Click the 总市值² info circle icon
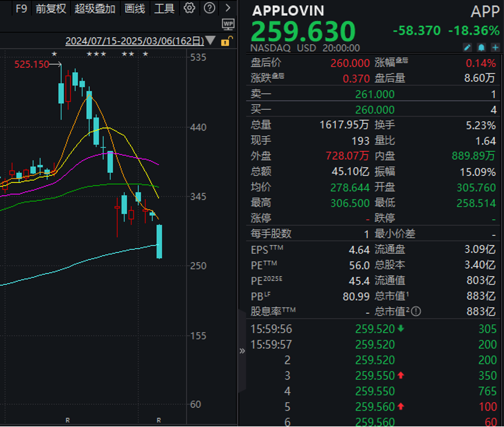The height and width of the screenshot is (427, 504). click(x=416, y=311)
